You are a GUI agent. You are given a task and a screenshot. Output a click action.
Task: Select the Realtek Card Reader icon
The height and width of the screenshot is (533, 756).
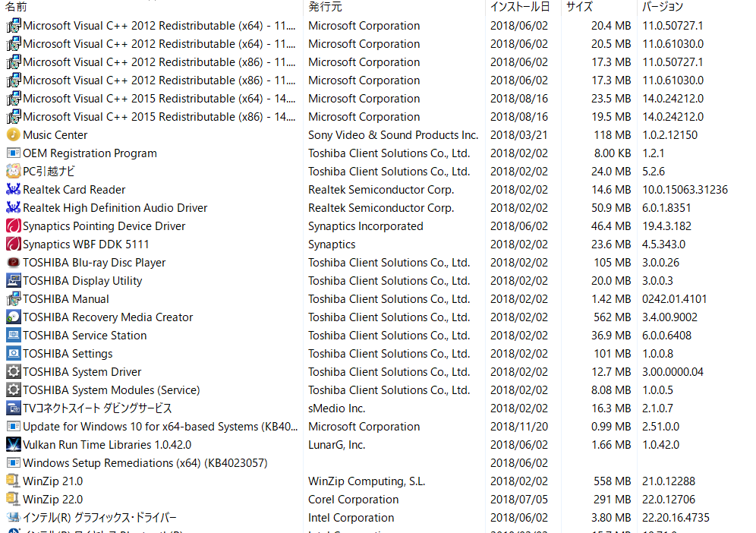(13, 189)
